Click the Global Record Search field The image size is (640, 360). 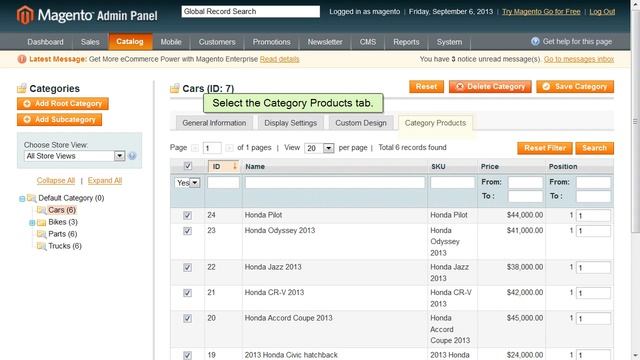click(251, 11)
